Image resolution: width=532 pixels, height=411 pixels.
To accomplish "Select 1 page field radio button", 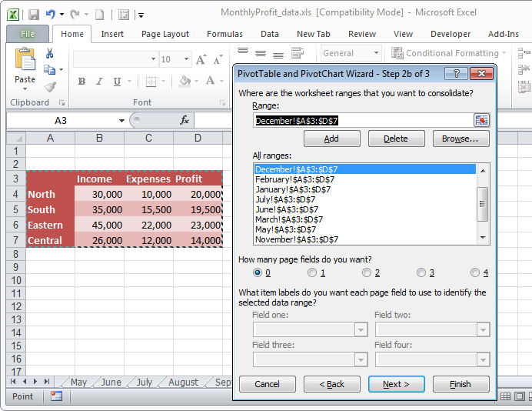I will pyautogui.click(x=312, y=272).
